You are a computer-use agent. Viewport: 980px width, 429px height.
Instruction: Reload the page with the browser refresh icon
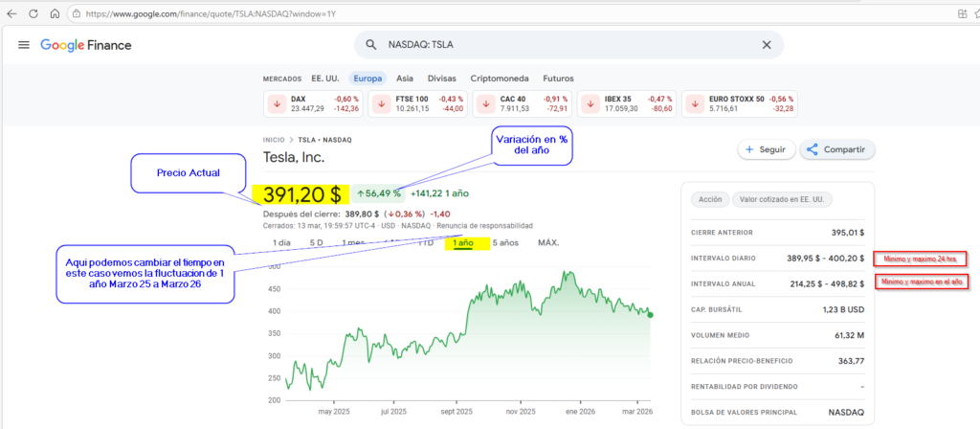click(x=33, y=14)
